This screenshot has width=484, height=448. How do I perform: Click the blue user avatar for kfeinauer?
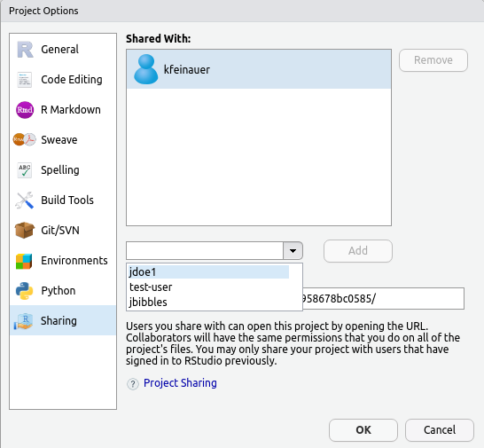click(x=145, y=69)
